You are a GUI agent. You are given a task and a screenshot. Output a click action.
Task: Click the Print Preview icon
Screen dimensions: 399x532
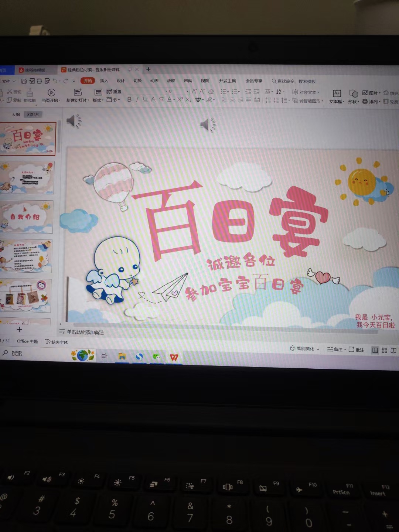[47, 81]
